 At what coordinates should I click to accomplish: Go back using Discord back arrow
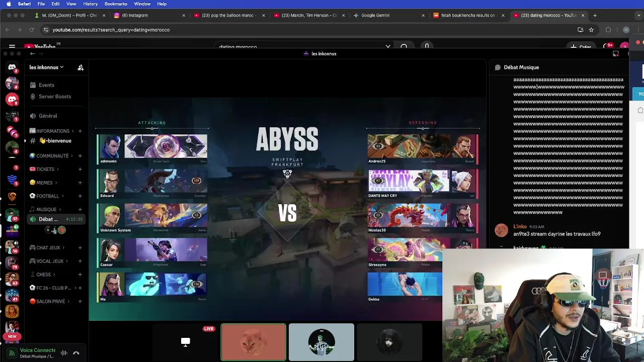(x=32, y=54)
